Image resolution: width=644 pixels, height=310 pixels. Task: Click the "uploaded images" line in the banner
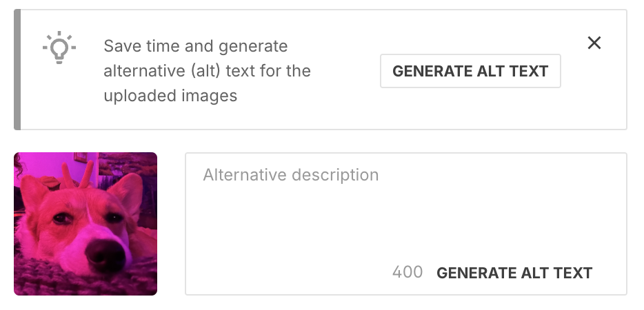(x=170, y=96)
